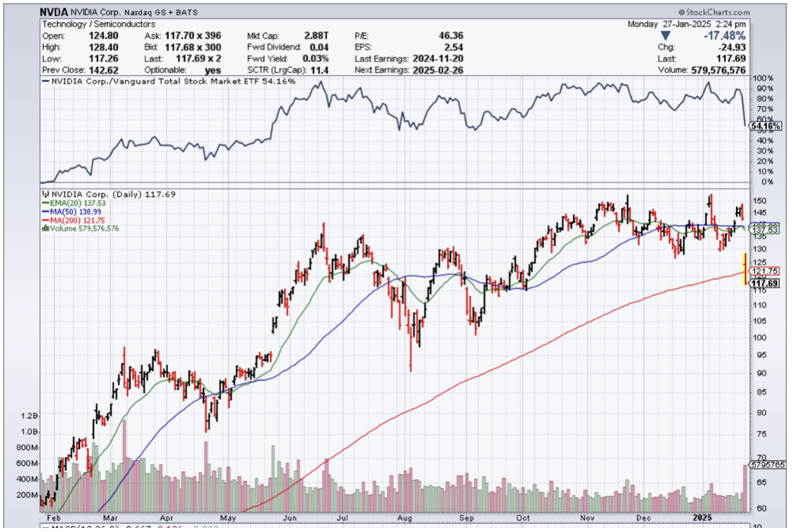Click the -17.48% percent change

724,36
